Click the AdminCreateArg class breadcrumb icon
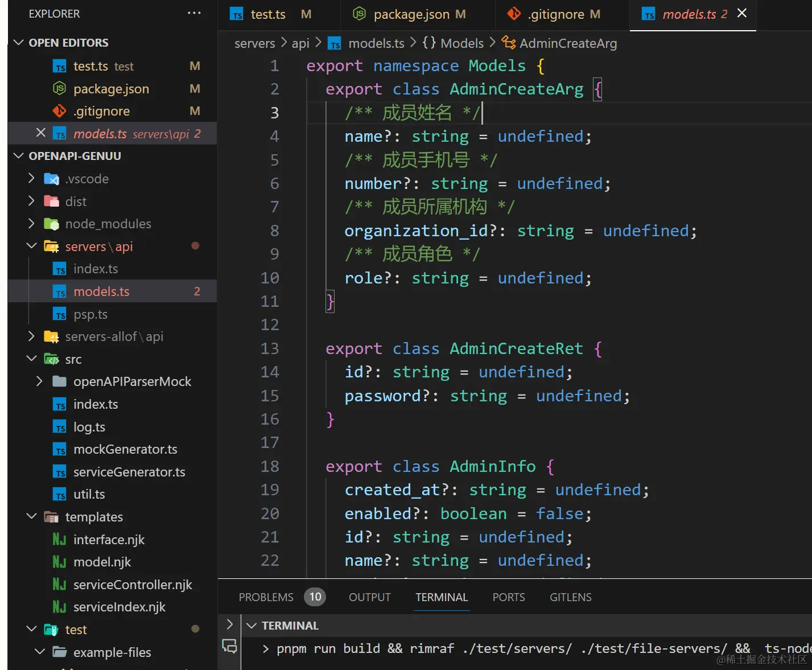The image size is (812, 670). (508, 43)
